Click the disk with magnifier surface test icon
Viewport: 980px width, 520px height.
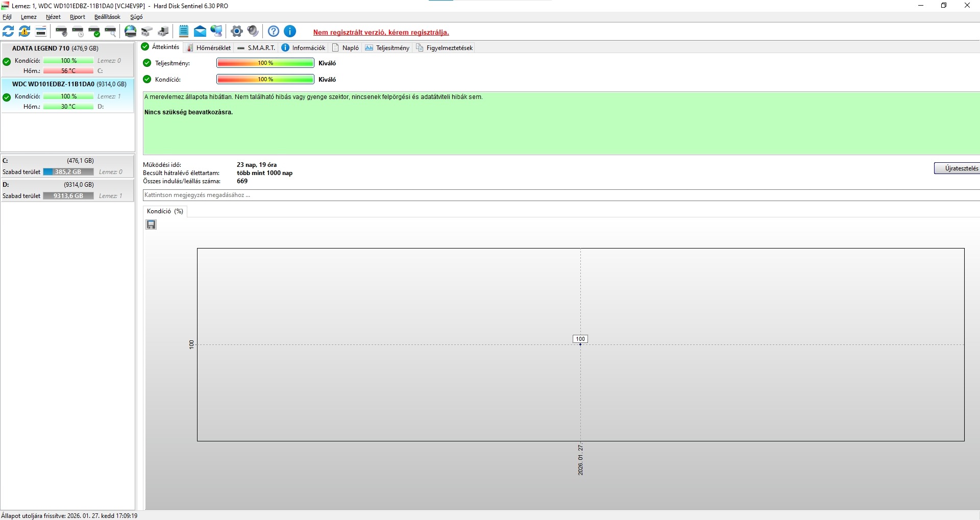tap(110, 32)
